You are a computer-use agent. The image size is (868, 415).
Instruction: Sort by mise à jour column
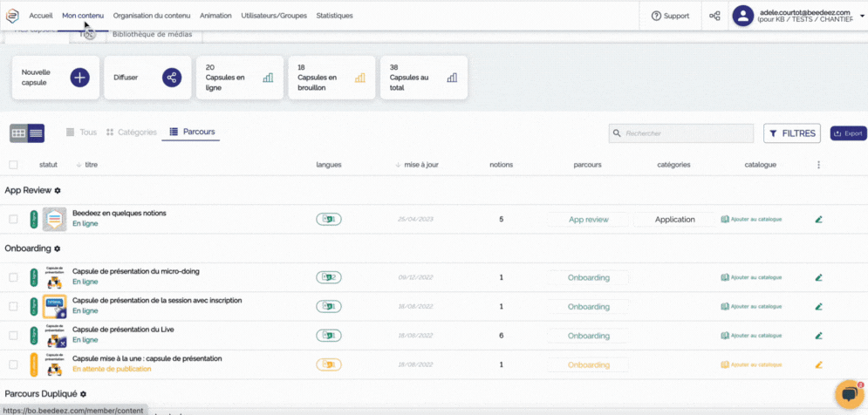(x=422, y=165)
